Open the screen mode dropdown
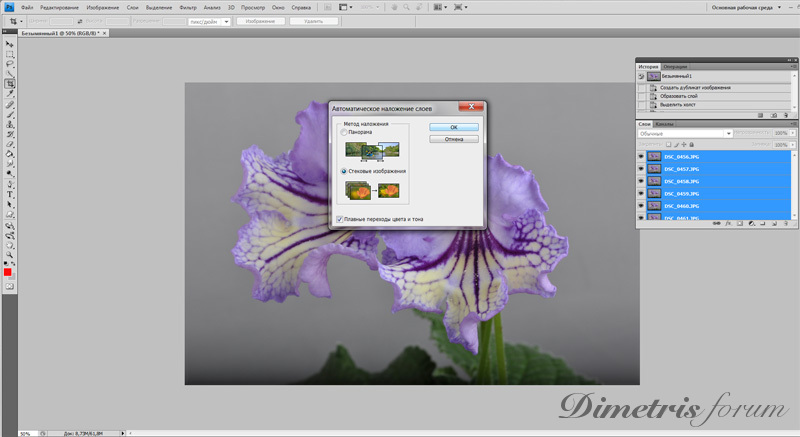The width and height of the screenshot is (800, 437). click(460, 7)
